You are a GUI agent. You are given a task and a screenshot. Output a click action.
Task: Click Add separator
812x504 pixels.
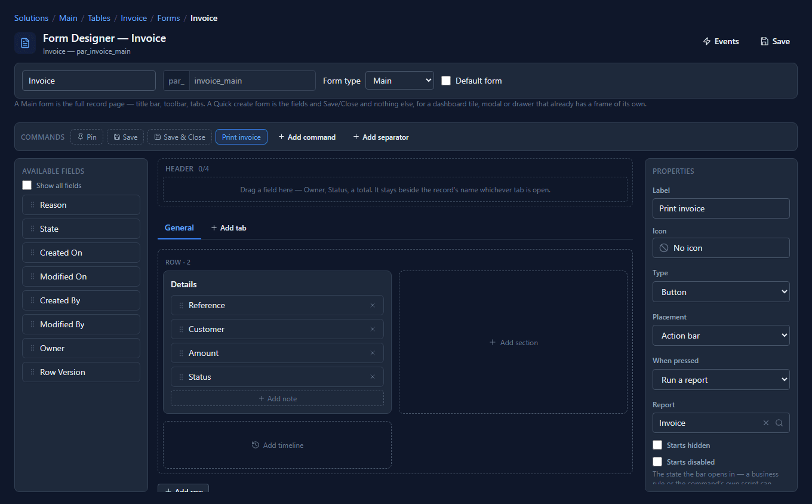point(381,137)
